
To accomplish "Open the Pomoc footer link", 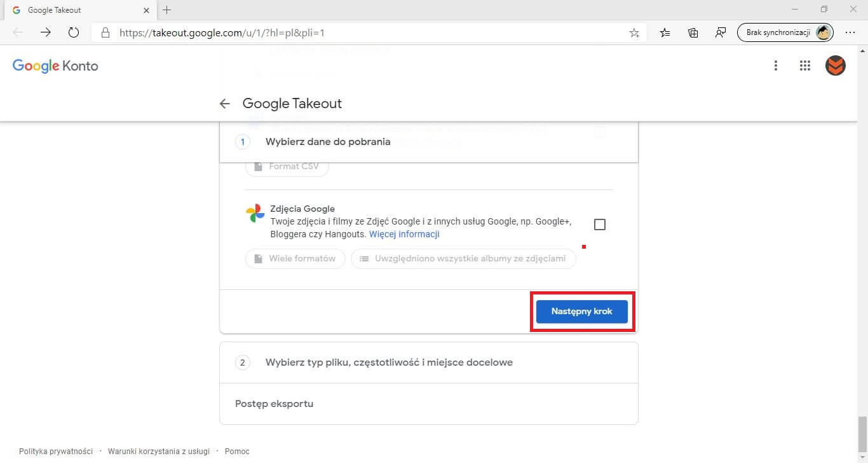I will 237,452.
